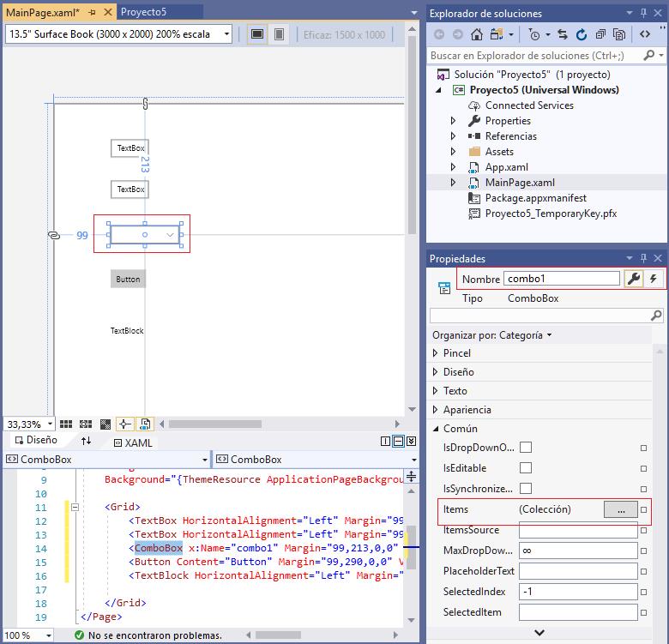The width and height of the screenshot is (669, 644).
Task: Toggle the snap grid display icon
Action: coord(68,424)
